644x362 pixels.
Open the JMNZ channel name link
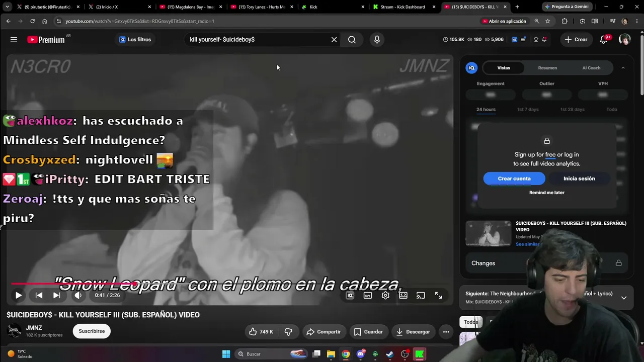pos(34,328)
